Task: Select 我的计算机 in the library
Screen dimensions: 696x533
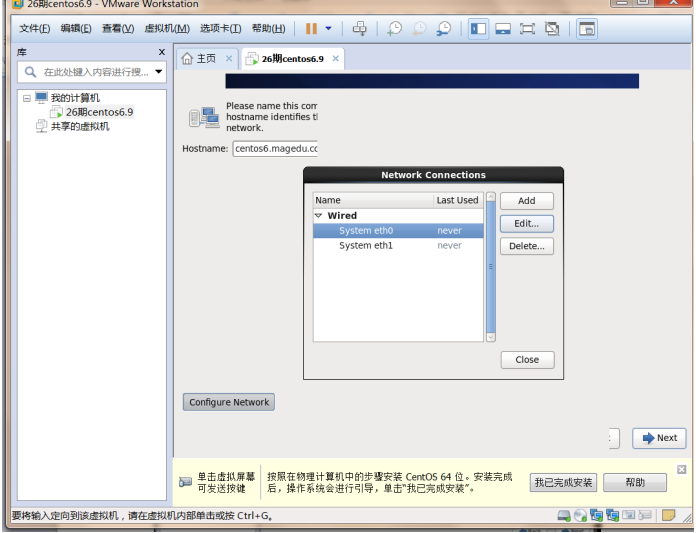Action: pos(75,98)
